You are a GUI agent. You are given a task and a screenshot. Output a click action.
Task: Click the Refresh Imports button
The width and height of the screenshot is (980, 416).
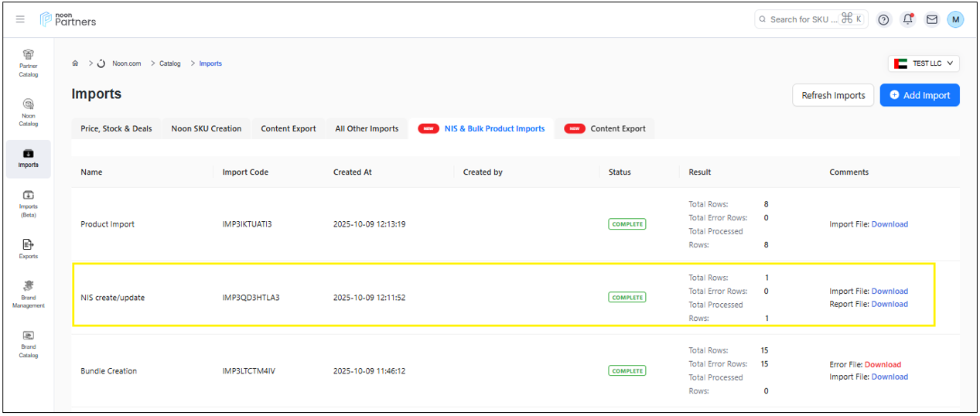(x=833, y=95)
